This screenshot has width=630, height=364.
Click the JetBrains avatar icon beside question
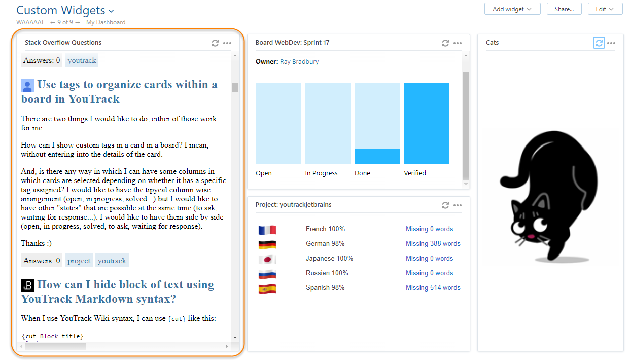point(27,285)
